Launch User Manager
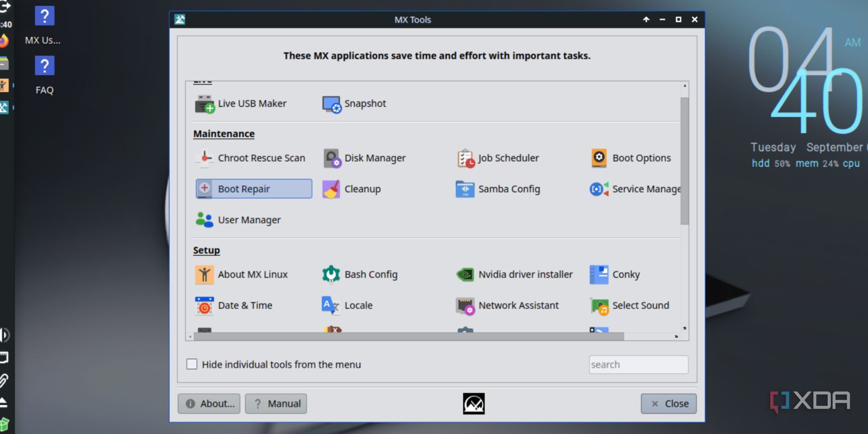 pyautogui.click(x=238, y=220)
